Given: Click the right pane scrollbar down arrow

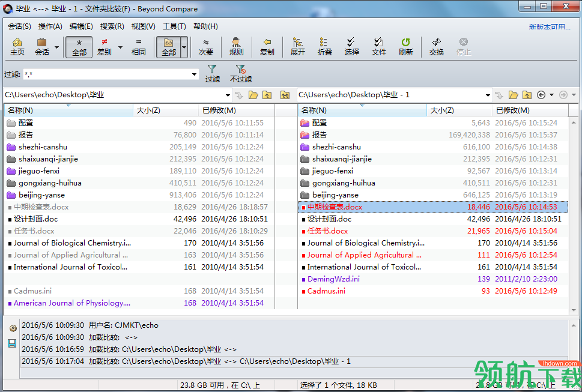Looking at the screenshot, I should pos(574,310).
